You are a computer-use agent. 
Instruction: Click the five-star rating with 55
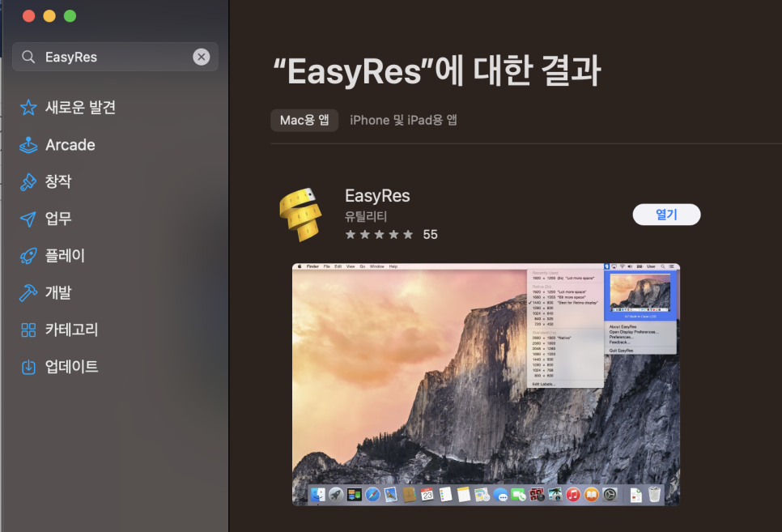[392, 235]
